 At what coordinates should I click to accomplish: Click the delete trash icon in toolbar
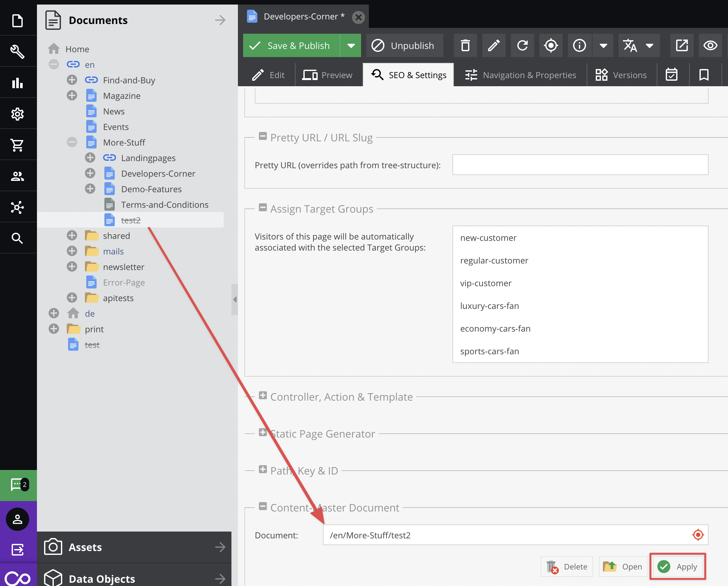click(x=465, y=46)
